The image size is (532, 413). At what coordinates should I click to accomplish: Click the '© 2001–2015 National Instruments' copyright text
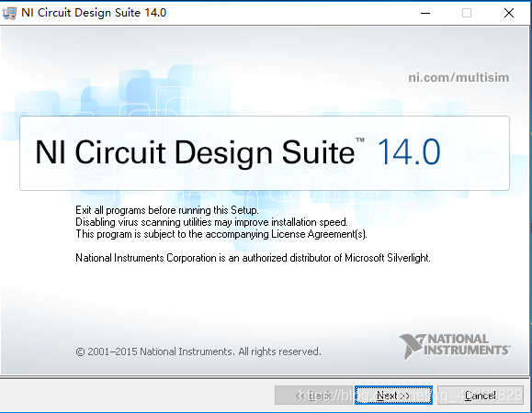click(x=198, y=352)
